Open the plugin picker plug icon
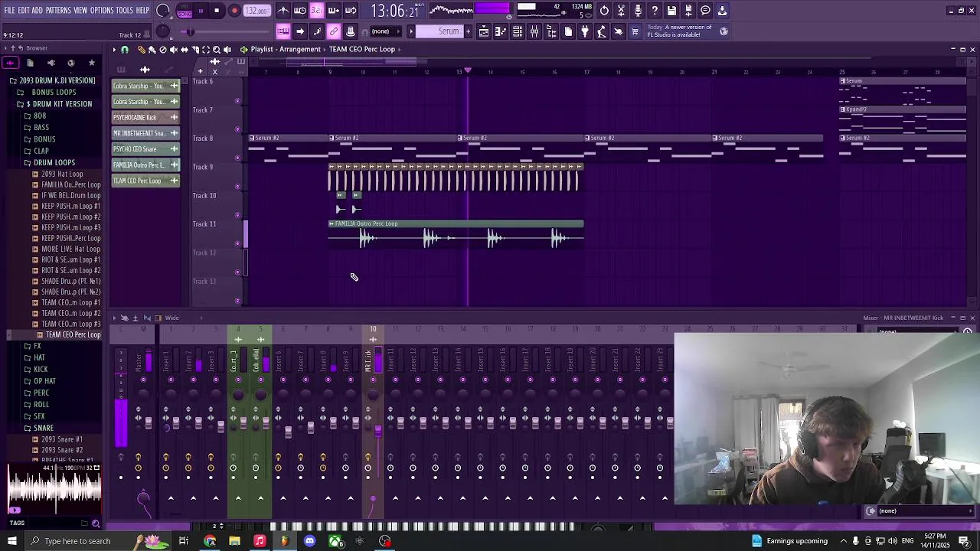This screenshot has width=980, height=551. click(585, 31)
